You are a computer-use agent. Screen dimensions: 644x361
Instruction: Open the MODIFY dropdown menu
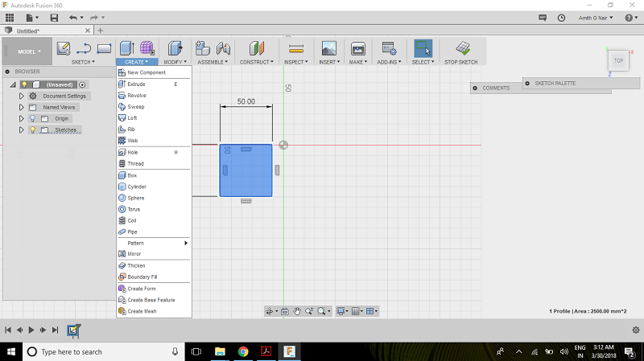pos(175,62)
